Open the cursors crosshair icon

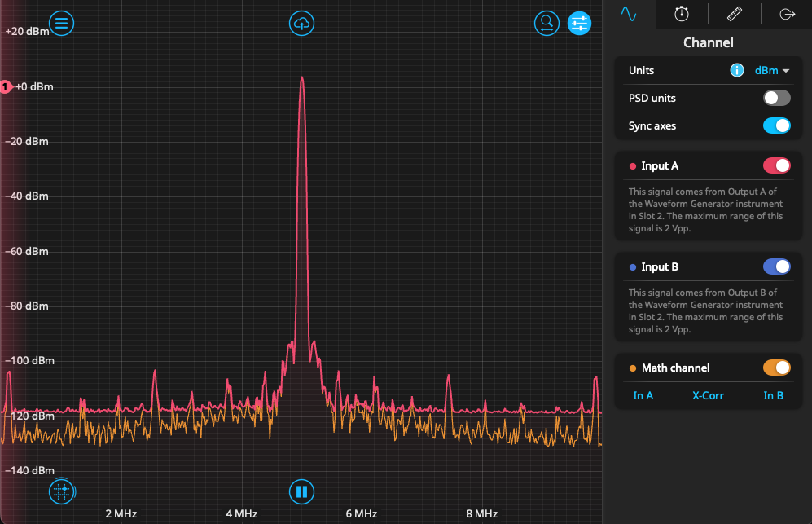[x=61, y=491]
